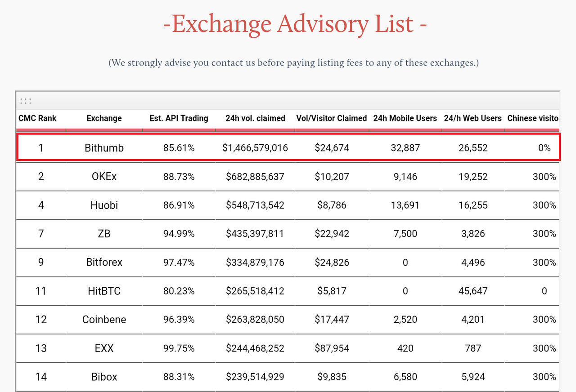
Task: Click the 24h vol. claimed header
Action: coord(255,118)
